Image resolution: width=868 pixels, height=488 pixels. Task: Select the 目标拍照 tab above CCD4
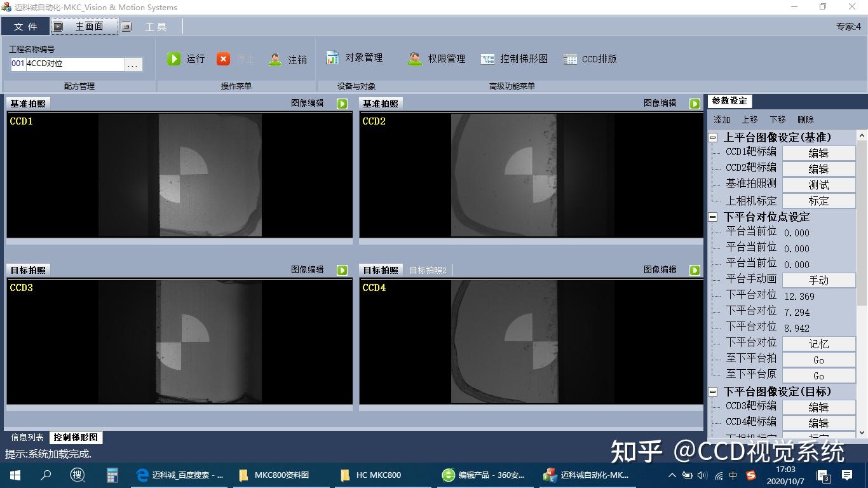pos(381,270)
